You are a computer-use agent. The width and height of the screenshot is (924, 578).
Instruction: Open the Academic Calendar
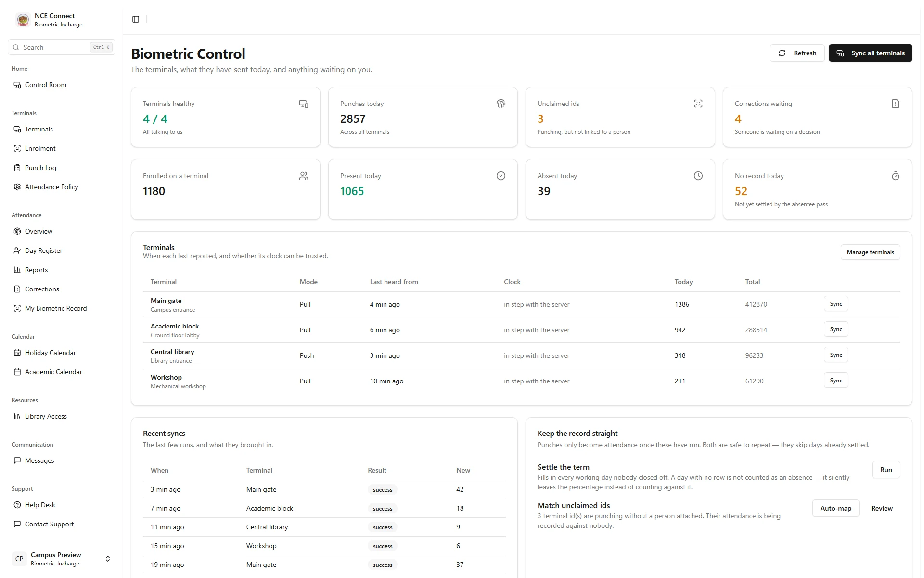62,372
